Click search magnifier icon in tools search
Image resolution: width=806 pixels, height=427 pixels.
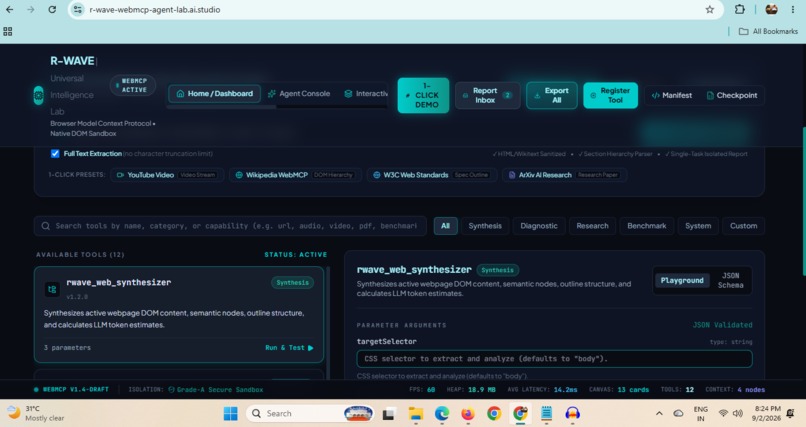pyautogui.click(x=45, y=226)
